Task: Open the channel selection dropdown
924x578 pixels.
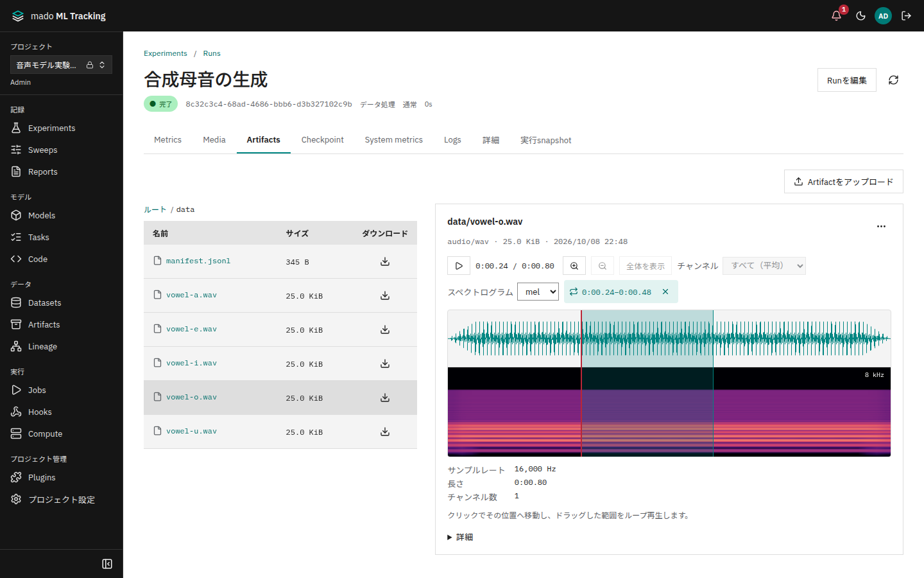Action: pyautogui.click(x=764, y=266)
